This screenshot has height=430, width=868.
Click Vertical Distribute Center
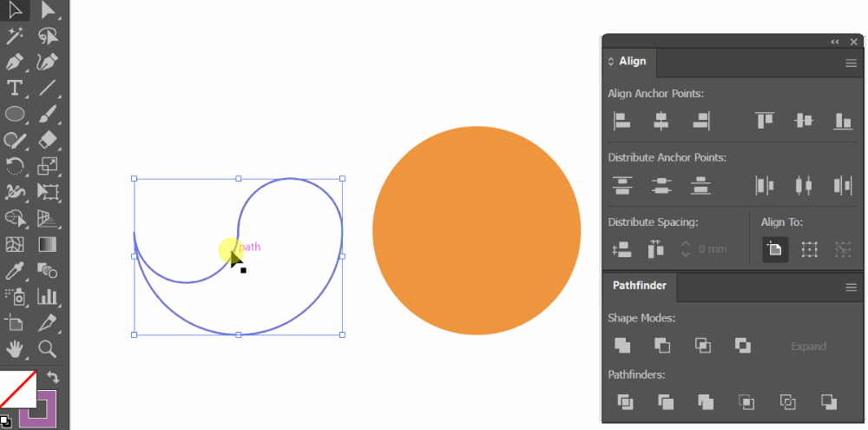coord(661,185)
